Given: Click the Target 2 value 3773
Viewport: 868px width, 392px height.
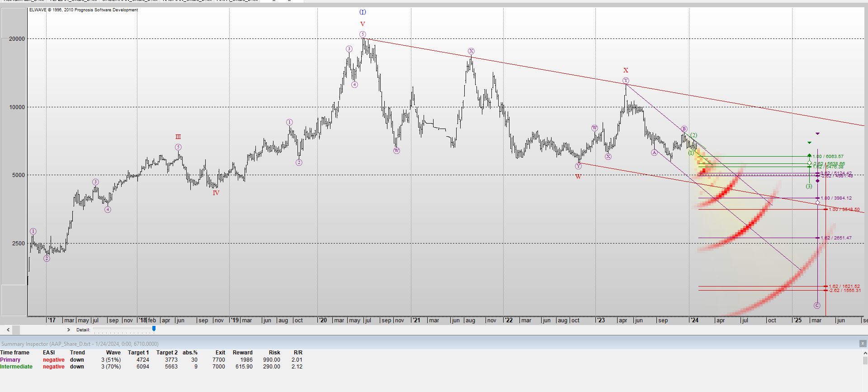Looking at the screenshot, I should (171, 360).
